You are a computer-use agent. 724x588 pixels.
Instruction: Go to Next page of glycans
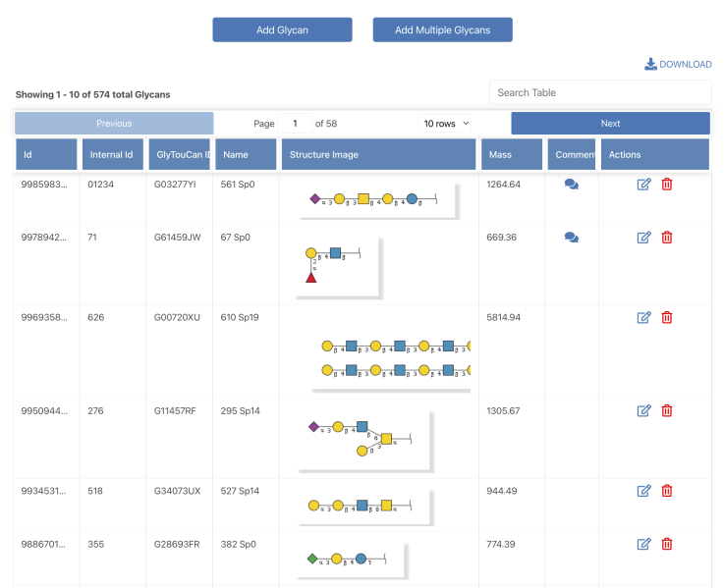click(610, 124)
